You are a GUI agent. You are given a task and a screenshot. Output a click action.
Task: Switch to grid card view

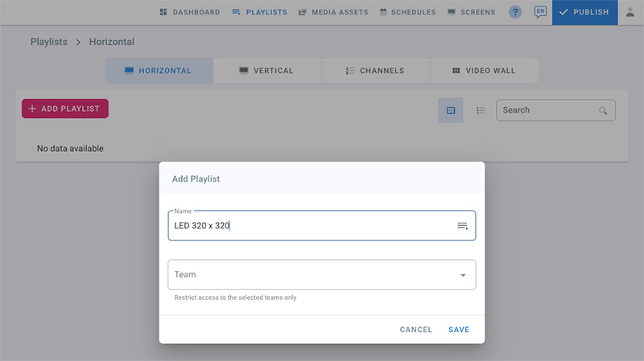[x=451, y=110]
